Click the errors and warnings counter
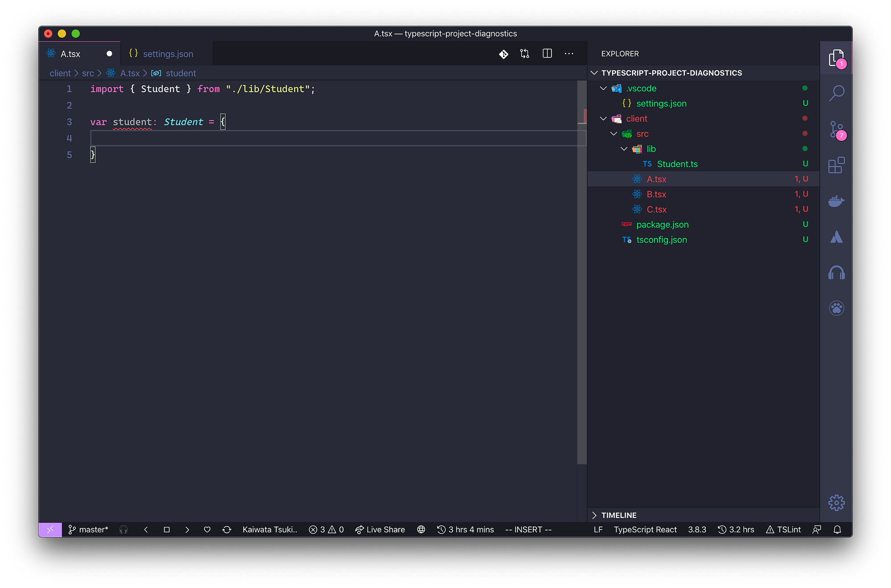891x588 pixels. pos(326,529)
